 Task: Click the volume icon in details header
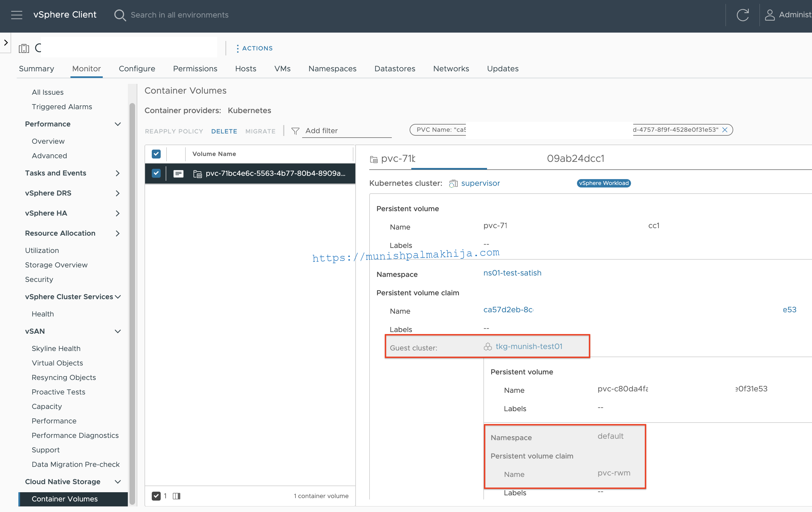click(374, 159)
